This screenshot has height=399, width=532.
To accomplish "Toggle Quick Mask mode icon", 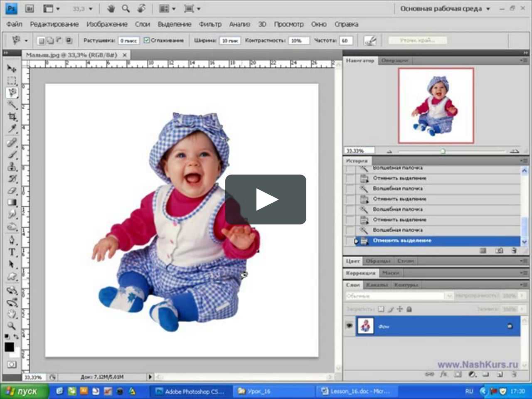I will click(x=12, y=365).
